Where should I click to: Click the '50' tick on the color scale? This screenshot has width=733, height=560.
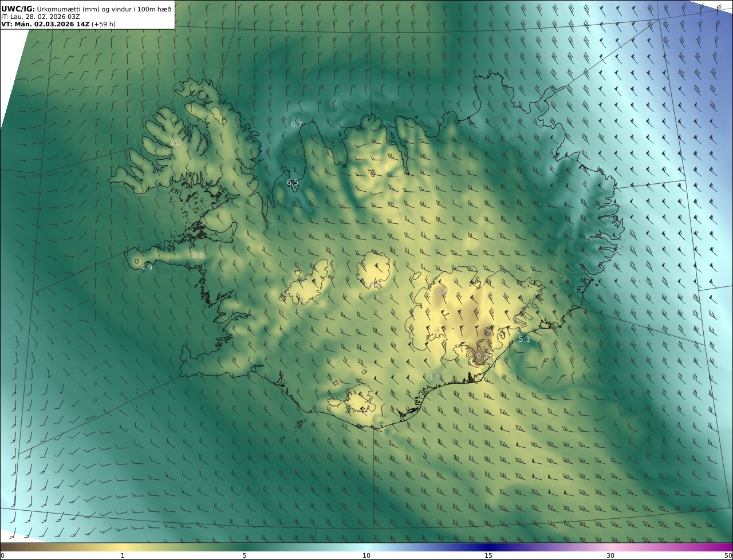click(728, 555)
